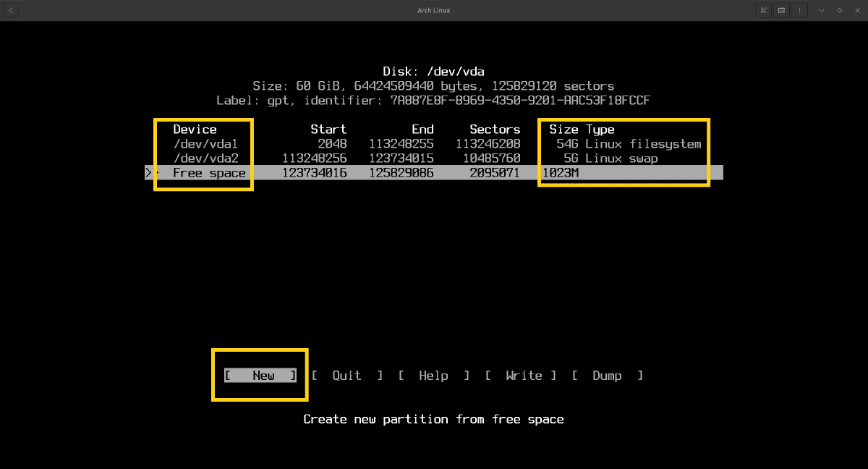The height and width of the screenshot is (469, 868).
Task: Click the back arrow in the header bar
Action: pos(11,10)
